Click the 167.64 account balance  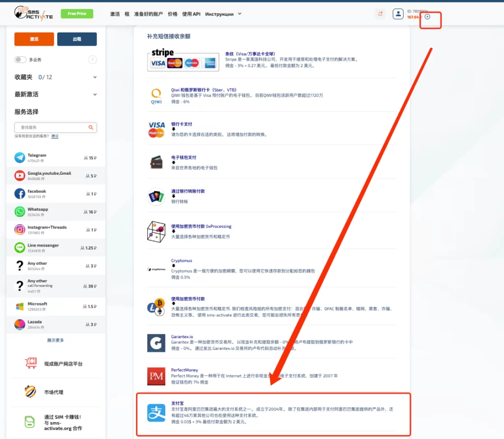(413, 17)
